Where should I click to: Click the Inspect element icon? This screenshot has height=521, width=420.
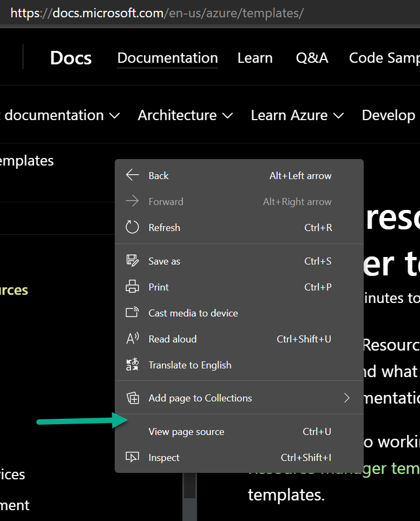click(x=132, y=457)
